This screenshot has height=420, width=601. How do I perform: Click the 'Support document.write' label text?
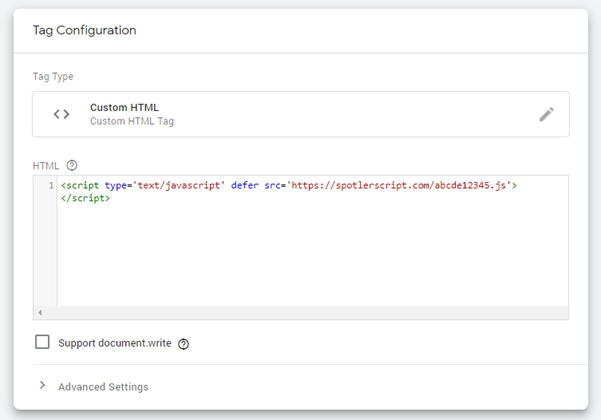[115, 343]
